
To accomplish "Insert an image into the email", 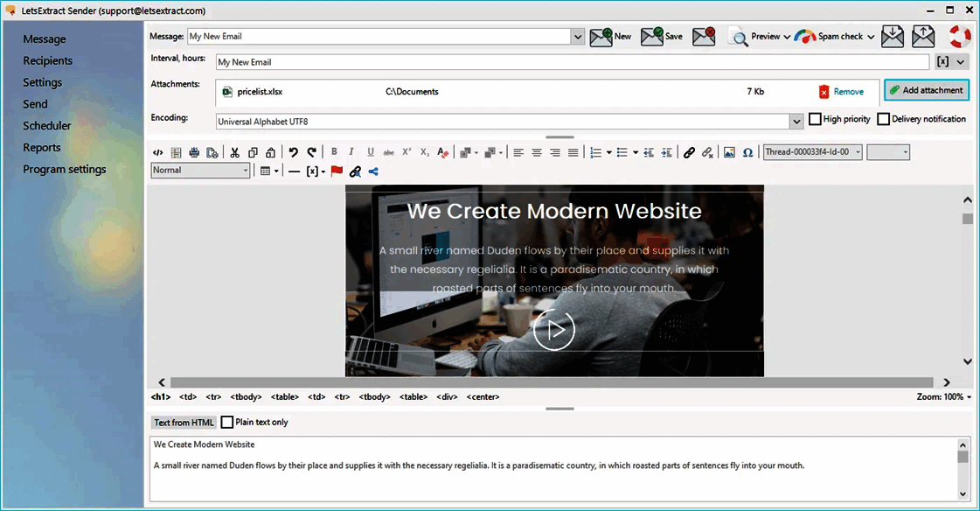I will click(x=729, y=152).
